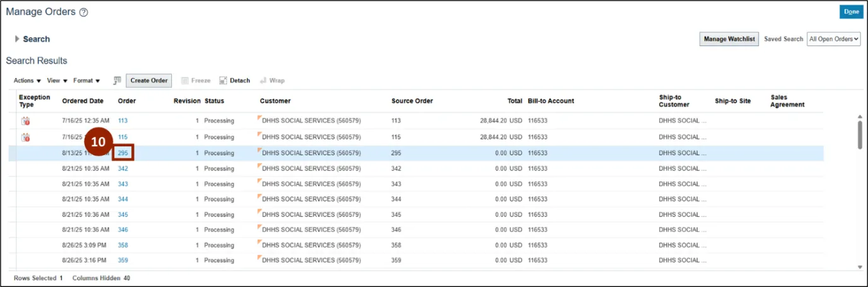The width and height of the screenshot is (868, 287).
Task: Click the Ordered Date column header
Action: coord(83,101)
